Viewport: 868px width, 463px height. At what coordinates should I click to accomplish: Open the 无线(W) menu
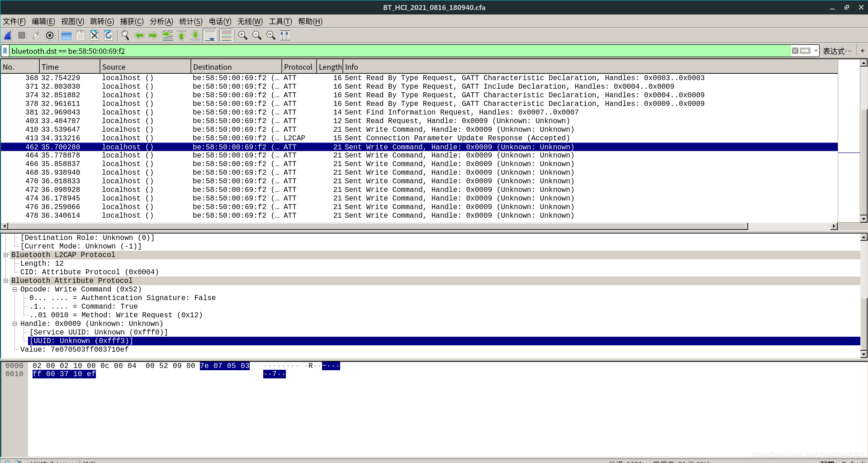point(250,21)
